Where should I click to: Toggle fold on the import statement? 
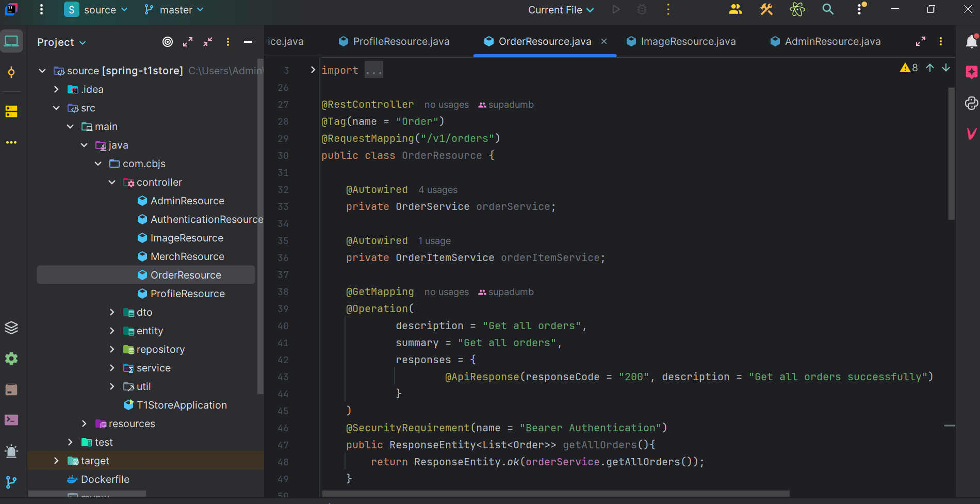(x=313, y=70)
